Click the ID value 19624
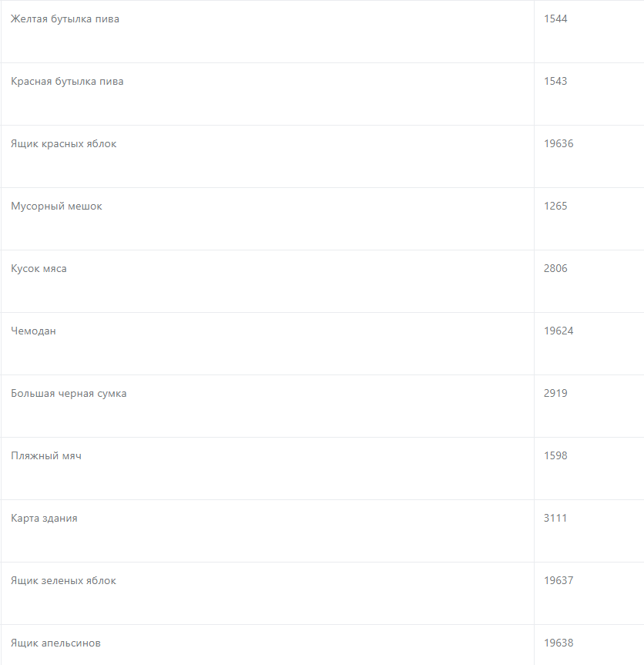This screenshot has height=665, width=644. pyautogui.click(x=558, y=331)
